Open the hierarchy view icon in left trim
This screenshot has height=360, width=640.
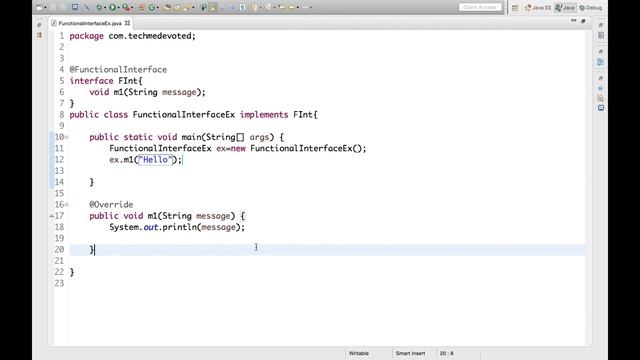pyautogui.click(x=40, y=36)
